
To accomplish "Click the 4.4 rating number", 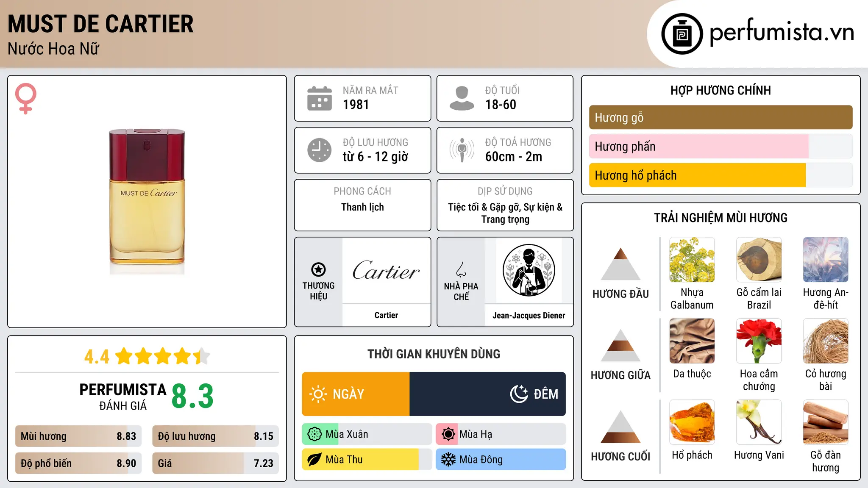I will pos(97,357).
